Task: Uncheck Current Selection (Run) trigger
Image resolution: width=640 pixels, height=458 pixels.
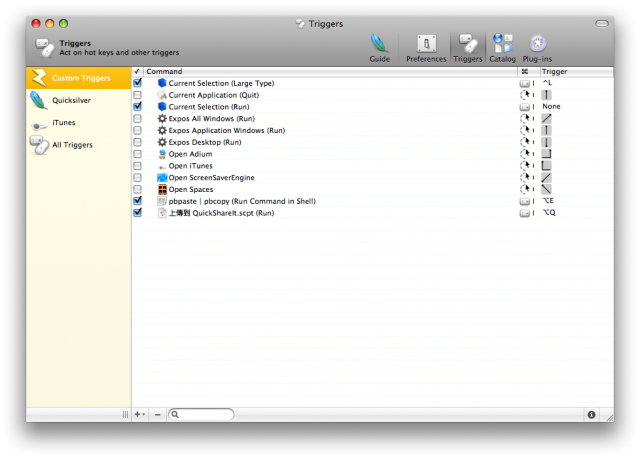Action: pos(138,107)
